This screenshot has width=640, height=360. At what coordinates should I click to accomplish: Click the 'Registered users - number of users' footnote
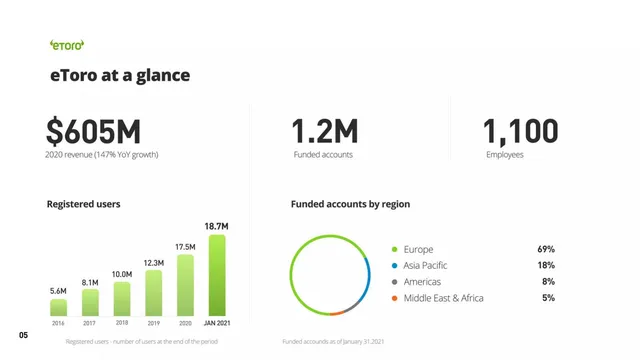tap(142, 342)
